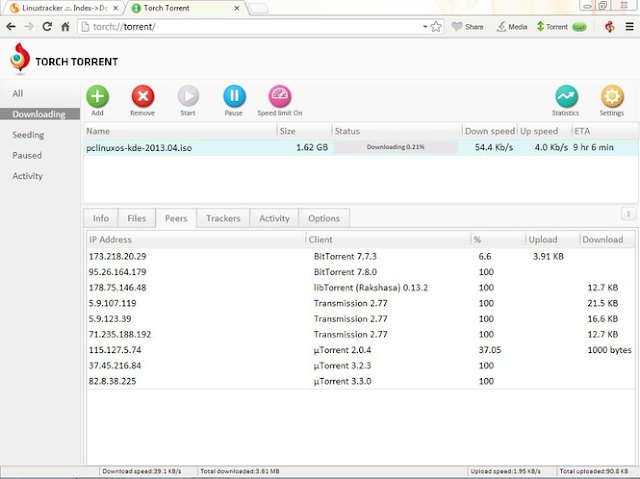Open a new browser tab
This screenshot has height=479, width=640.
coord(258,8)
